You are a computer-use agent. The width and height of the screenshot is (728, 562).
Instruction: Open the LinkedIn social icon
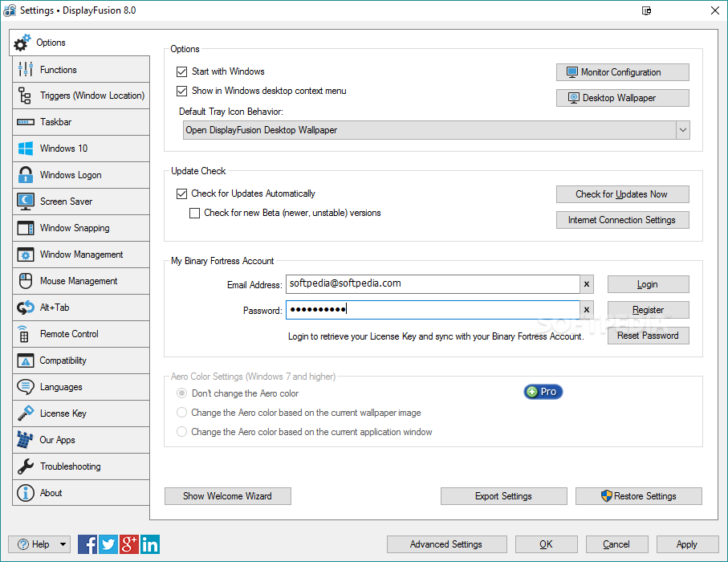(150, 544)
